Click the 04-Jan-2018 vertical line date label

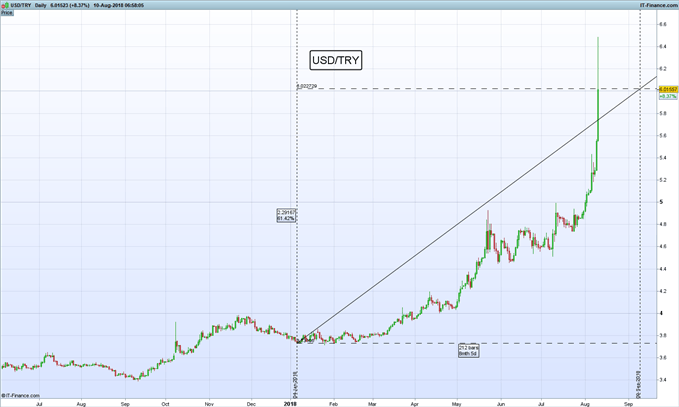click(x=294, y=384)
